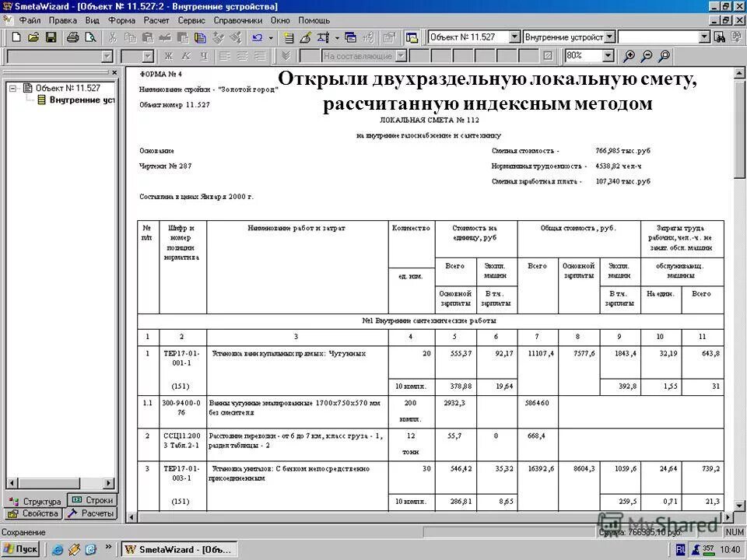This screenshot has height=560, width=747.
Task: Click the binoculars find icon
Action: 720,37
